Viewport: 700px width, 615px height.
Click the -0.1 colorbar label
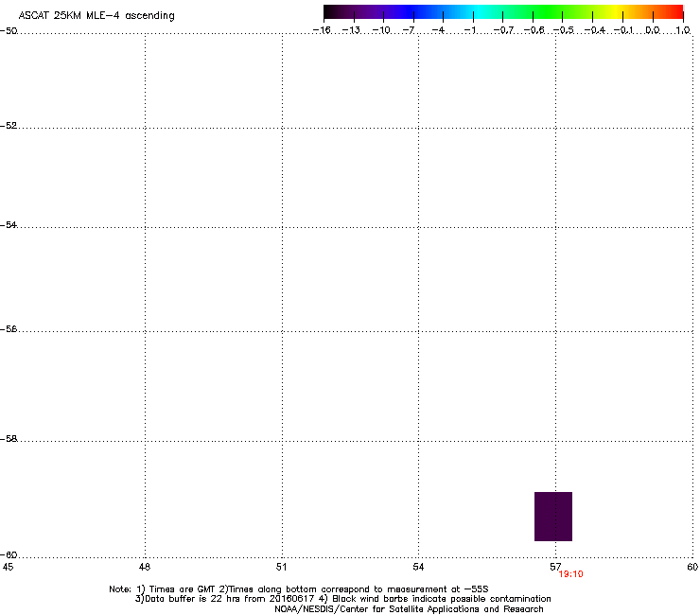pos(623,30)
